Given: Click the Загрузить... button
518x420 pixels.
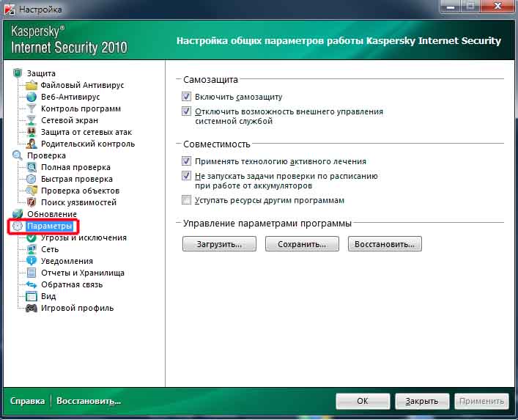Looking at the screenshot, I should coord(219,244).
